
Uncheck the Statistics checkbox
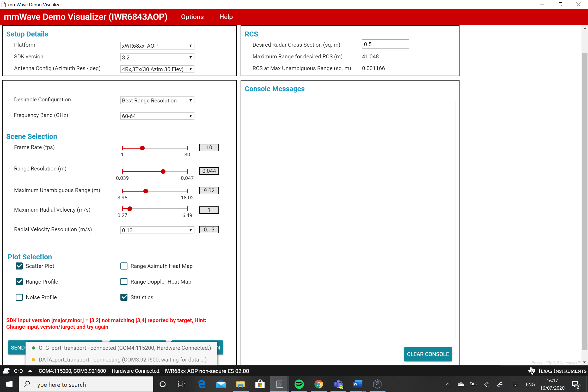[x=124, y=297]
